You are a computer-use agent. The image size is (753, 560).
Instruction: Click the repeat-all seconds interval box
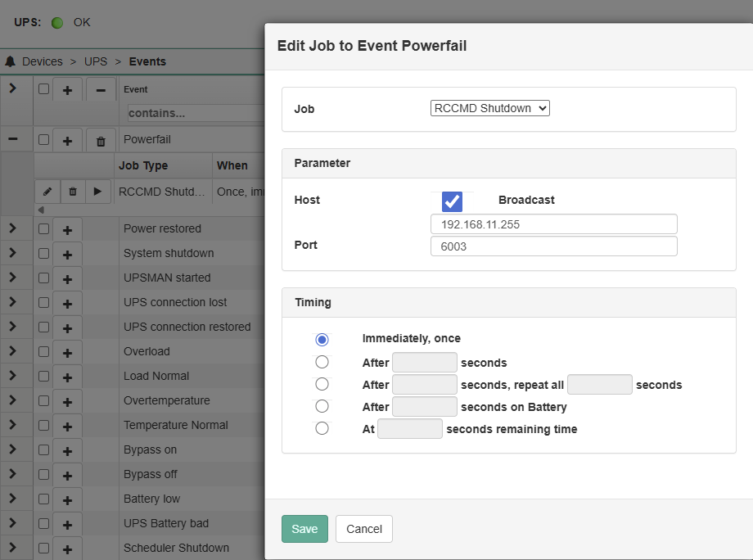[599, 384]
